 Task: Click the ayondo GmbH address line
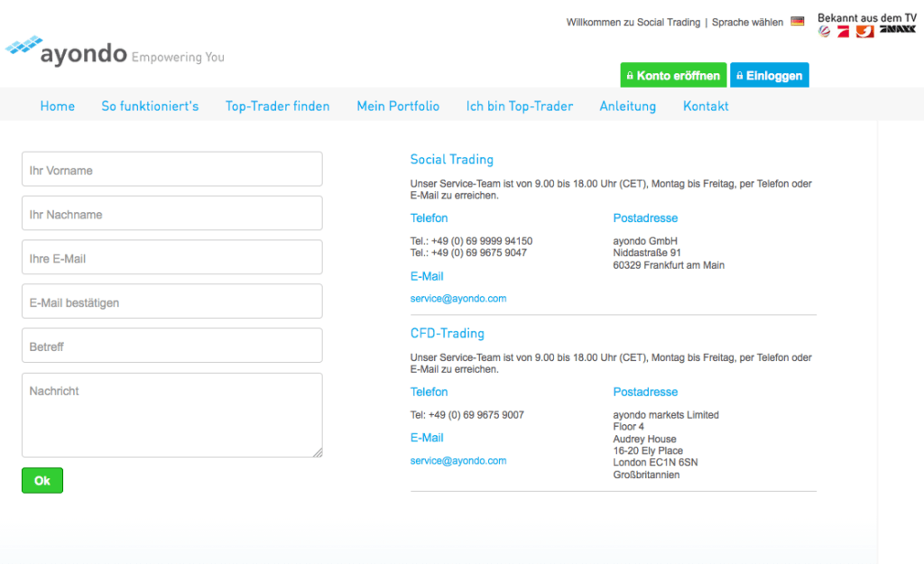644,241
